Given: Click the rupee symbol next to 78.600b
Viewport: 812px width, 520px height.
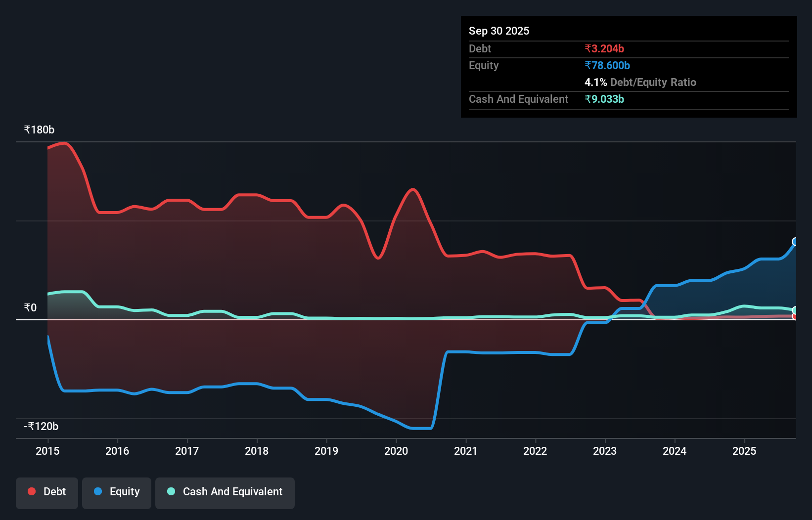Looking at the screenshot, I should click(x=588, y=65).
